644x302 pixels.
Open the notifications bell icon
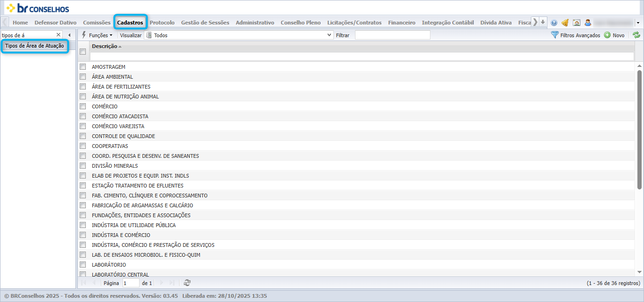click(x=565, y=23)
